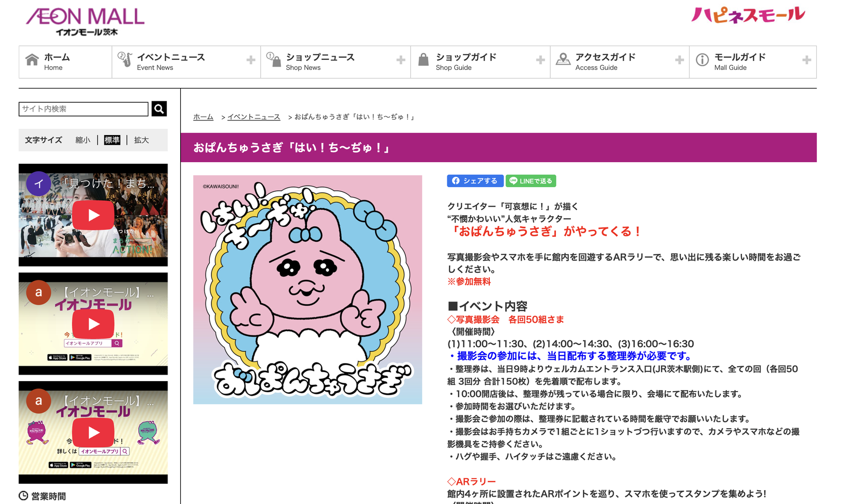
Task: Click the LINEで送る button
Action: pos(531,181)
